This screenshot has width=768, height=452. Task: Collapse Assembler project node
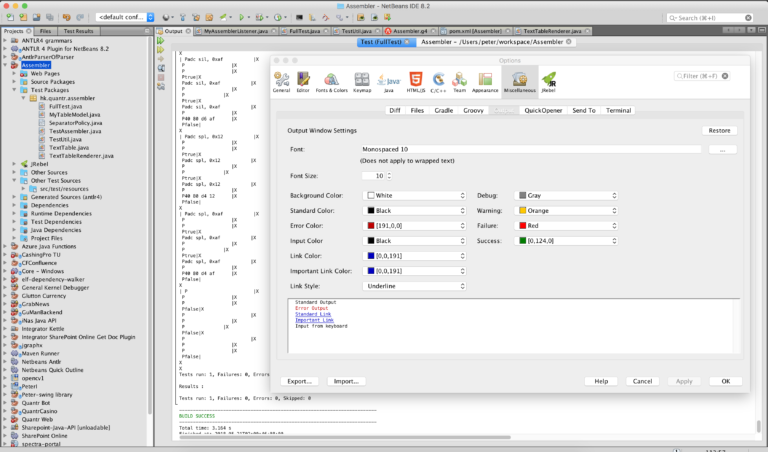(5, 65)
